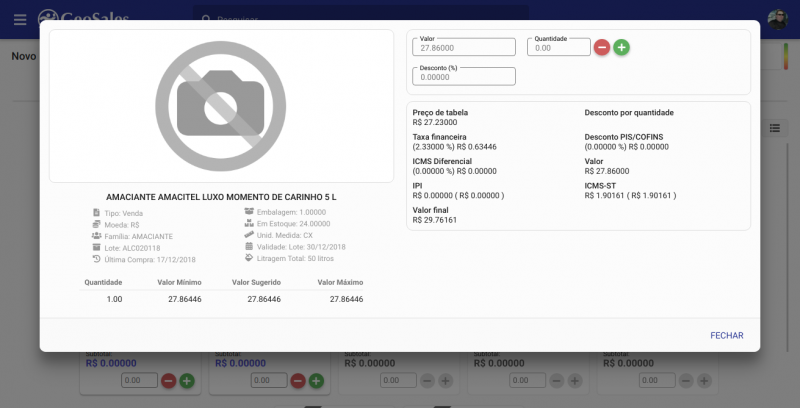Click the R$ 1.90161 ( R$ 1.90161 ) value
The width and height of the screenshot is (800, 408).
(x=630, y=195)
